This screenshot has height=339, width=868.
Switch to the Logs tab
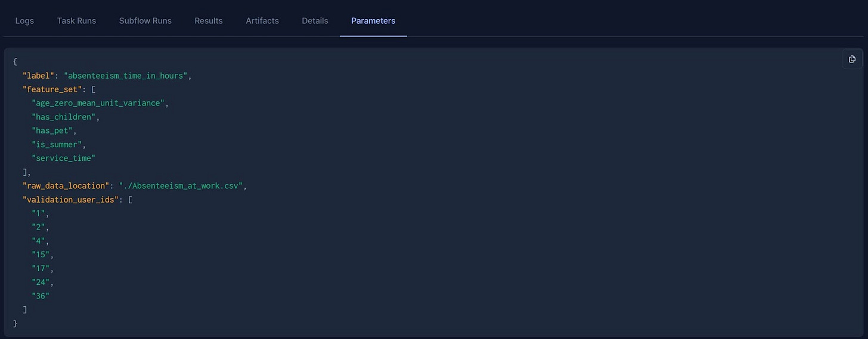(24, 20)
